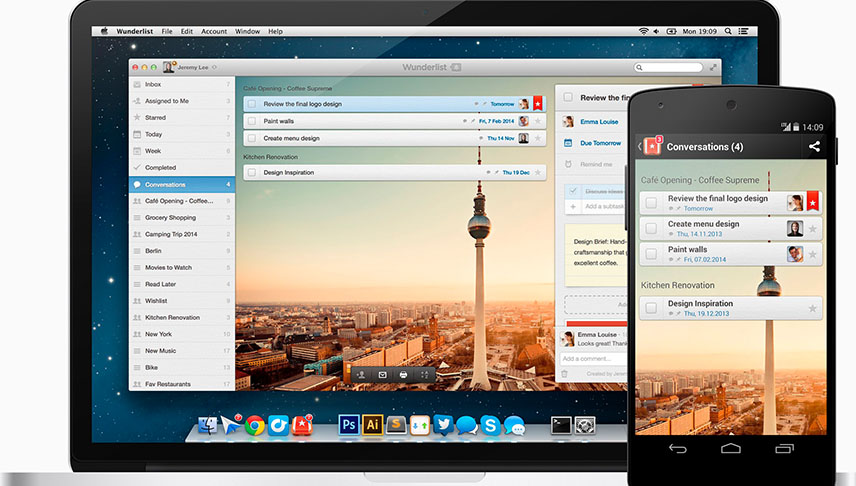Click the search field in the Wunderlist toolbar
The height and width of the screenshot is (486, 856).
click(668, 68)
